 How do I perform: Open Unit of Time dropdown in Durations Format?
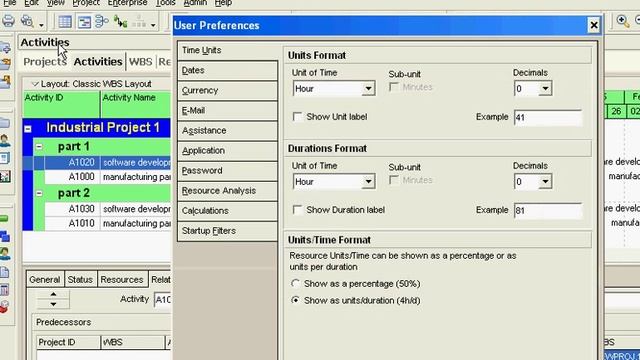[368, 182]
